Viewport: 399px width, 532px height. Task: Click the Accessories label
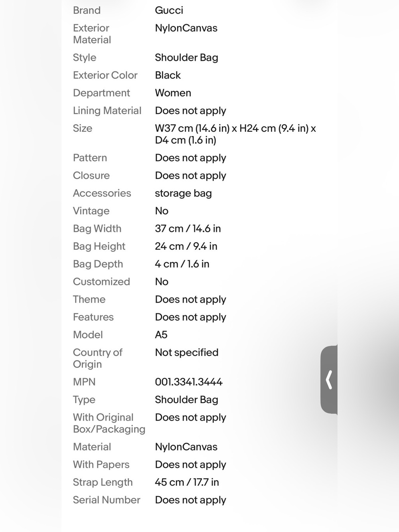102,193
